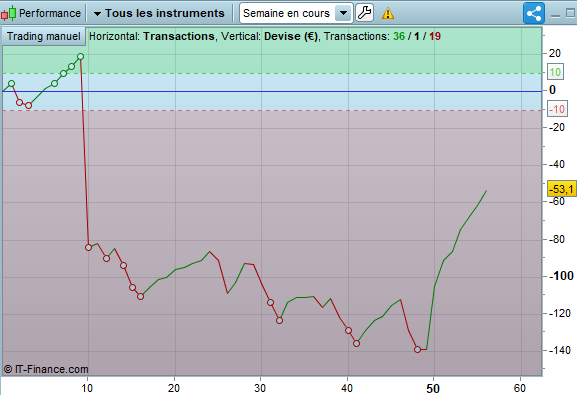Click the candlestick Performance icon

[x=8, y=13]
